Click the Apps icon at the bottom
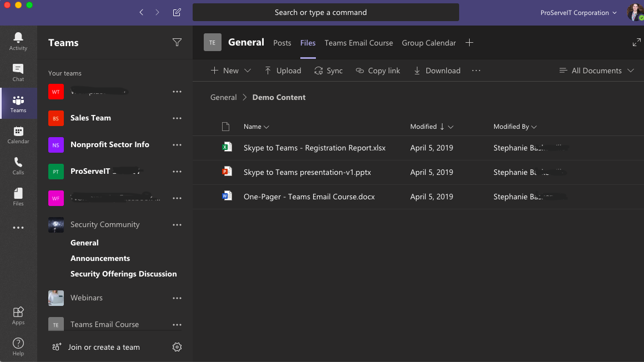 click(18, 312)
